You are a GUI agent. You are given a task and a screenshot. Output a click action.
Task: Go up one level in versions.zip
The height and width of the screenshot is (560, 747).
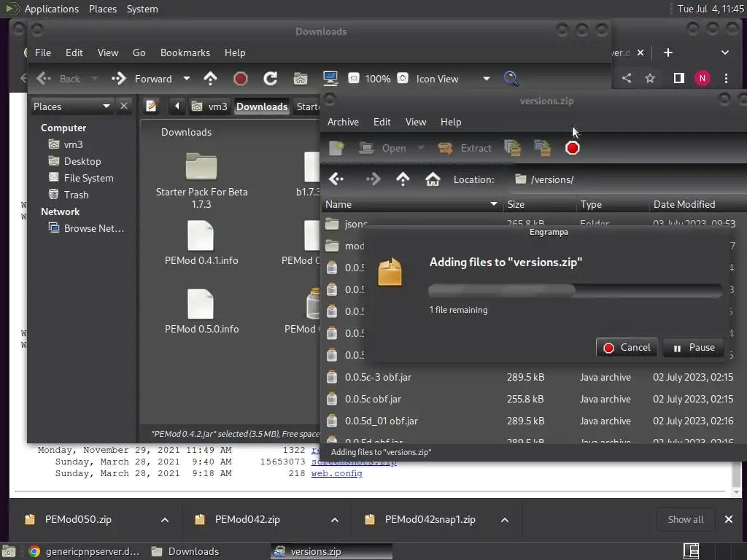click(x=403, y=179)
